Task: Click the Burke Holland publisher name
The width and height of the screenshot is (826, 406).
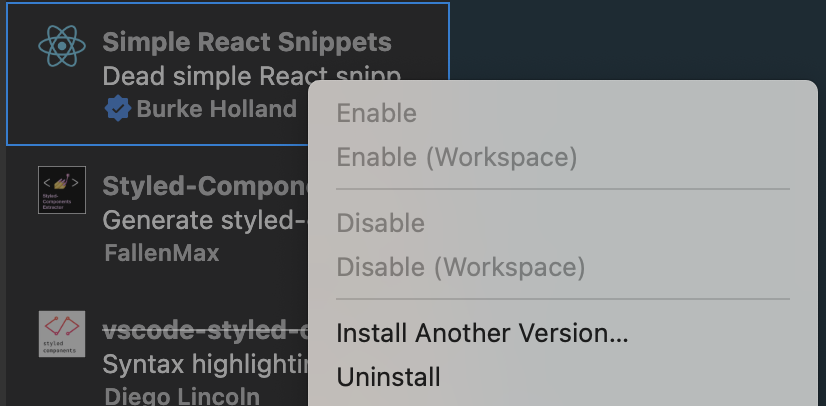Action: [x=216, y=109]
